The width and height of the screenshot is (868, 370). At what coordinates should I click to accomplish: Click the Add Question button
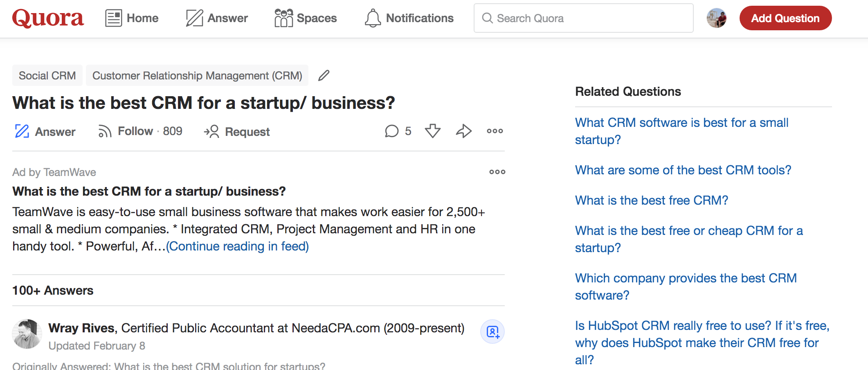click(x=785, y=18)
